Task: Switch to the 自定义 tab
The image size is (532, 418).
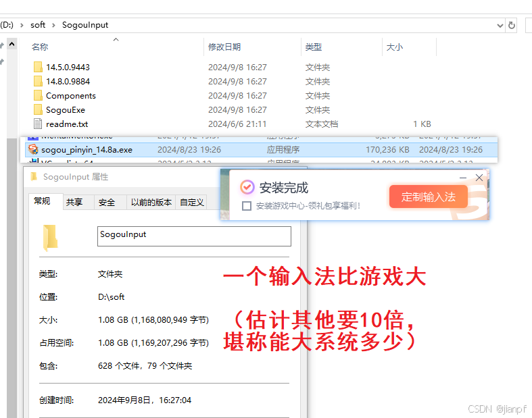Action: 192,203
